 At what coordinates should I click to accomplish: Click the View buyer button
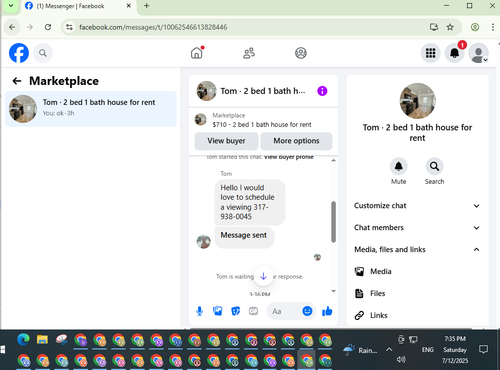(226, 141)
